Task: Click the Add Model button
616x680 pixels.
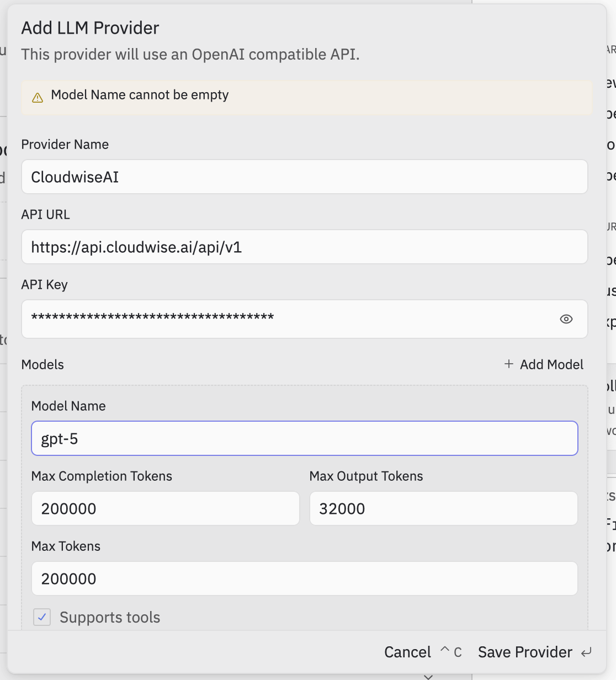Action: coord(544,364)
